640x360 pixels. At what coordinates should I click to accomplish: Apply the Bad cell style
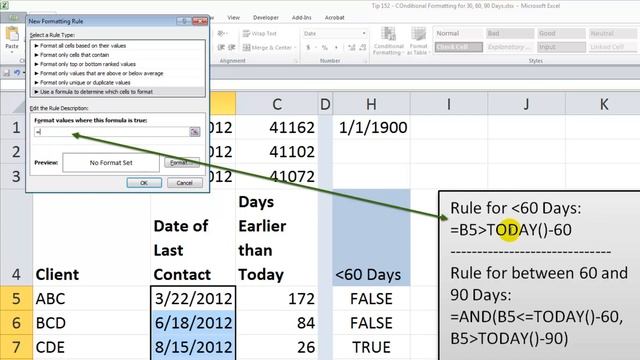click(510, 33)
